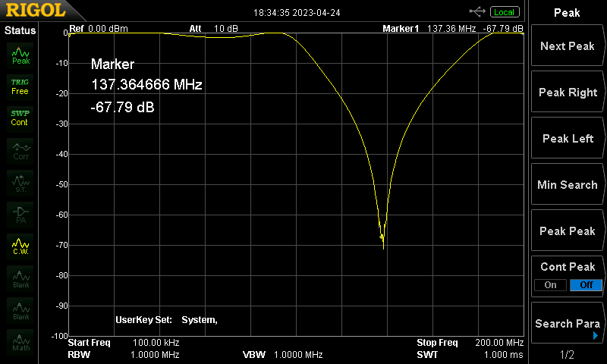The width and height of the screenshot is (607, 364).
Task: Click the Peak detector status icon
Action: click(x=20, y=55)
